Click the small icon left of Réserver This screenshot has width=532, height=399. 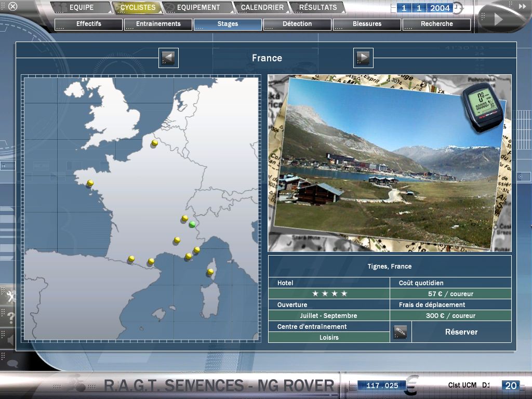click(400, 332)
